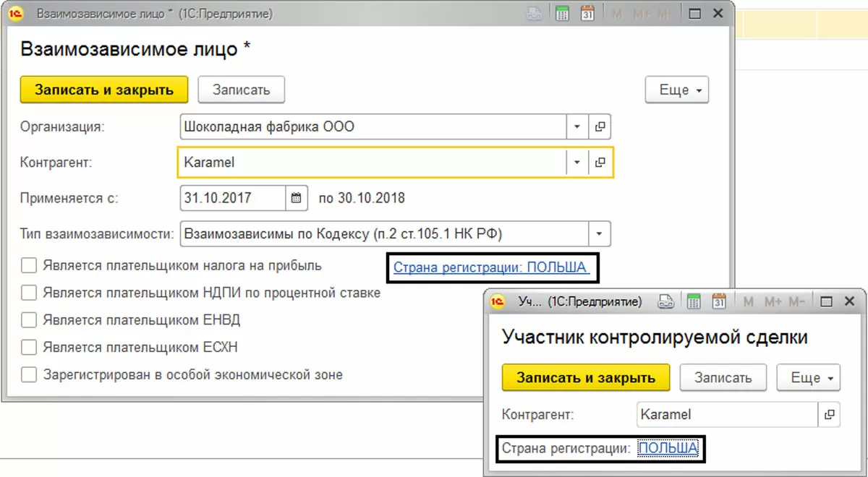Click Тип взаимозависимости field text
This screenshot has width=868, height=477.
(x=383, y=233)
